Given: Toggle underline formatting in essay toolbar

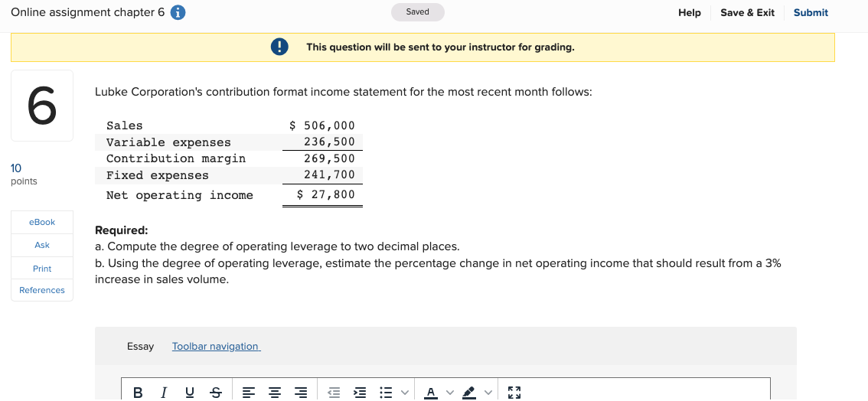Looking at the screenshot, I should pos(189,393).
